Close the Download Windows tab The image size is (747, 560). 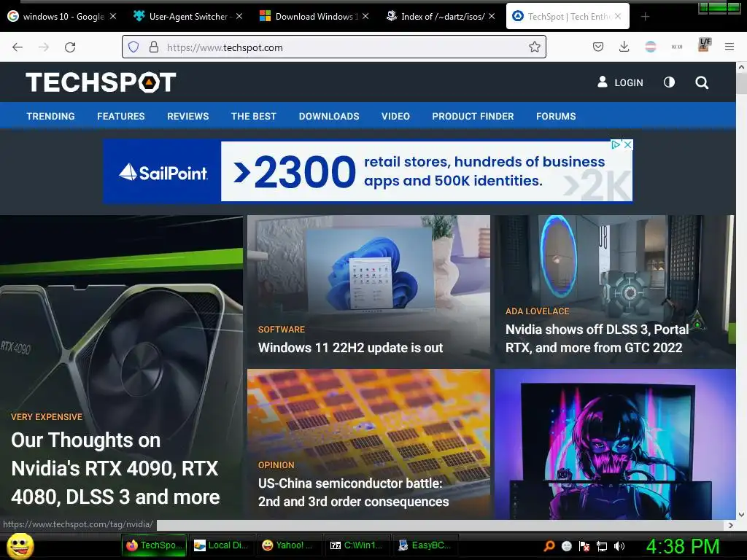(365, 16)
